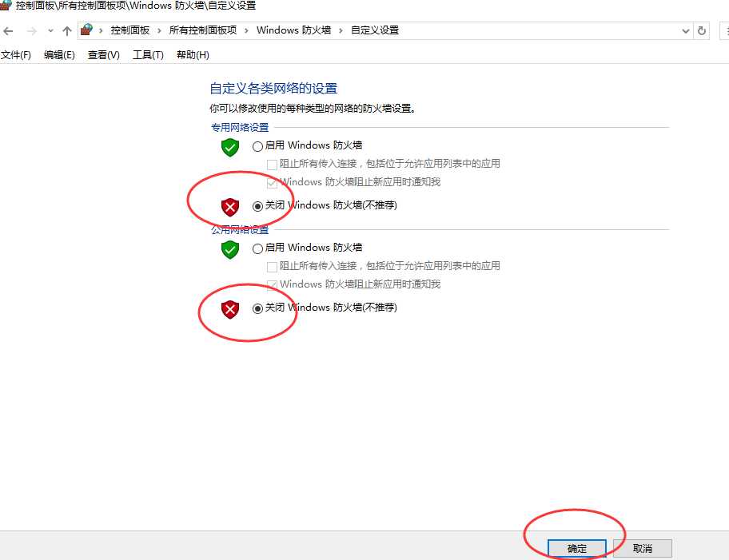729x560 pixels.
Task: Click the firewall icon in address bar
Action: tap(87, 30)
